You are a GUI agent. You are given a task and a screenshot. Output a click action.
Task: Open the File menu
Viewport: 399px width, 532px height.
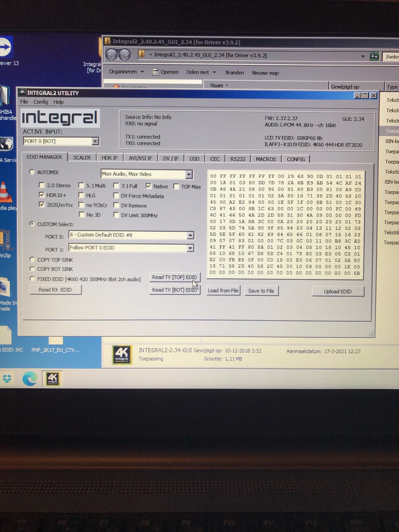pyautogui.click(x=24, y=102)
